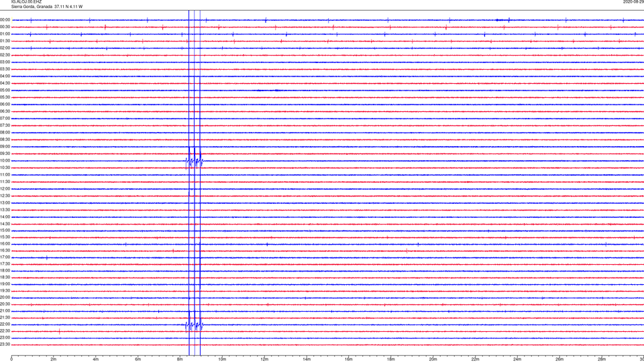Screen dimensions: 644x362
Task: Click the 18m axis tick label
Action: point(391,359)
